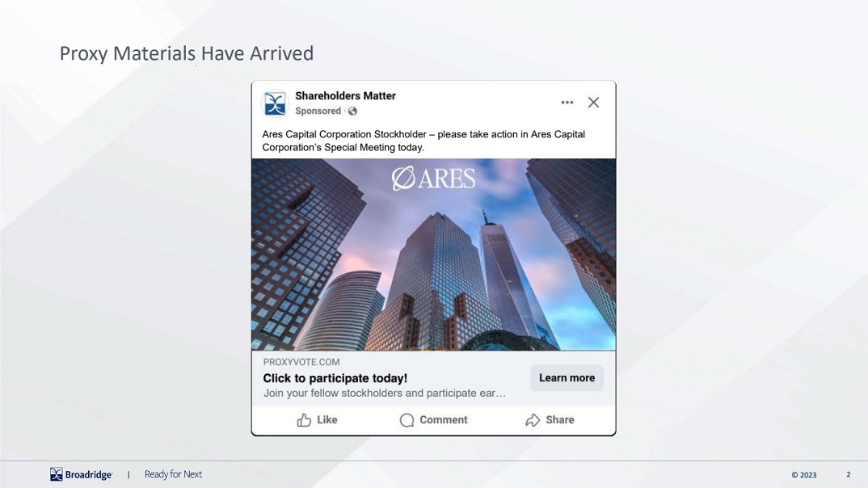Viewport: 868px width, 488px height.
Task: Click the globe public-audience icon
Action: pyautogui.click(x=352, y=111)
